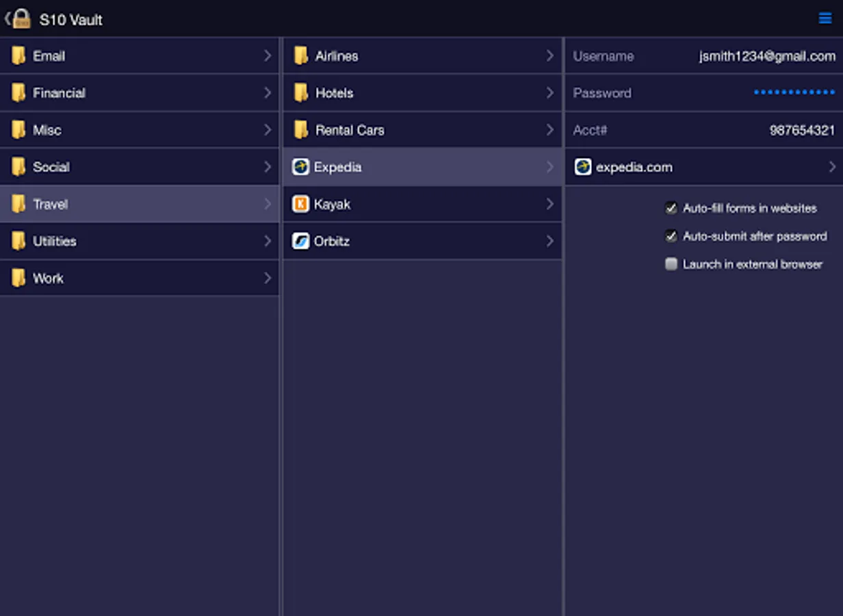Click account number 987654321
Screen dimensions: 843x616
(x=802, y=130)
